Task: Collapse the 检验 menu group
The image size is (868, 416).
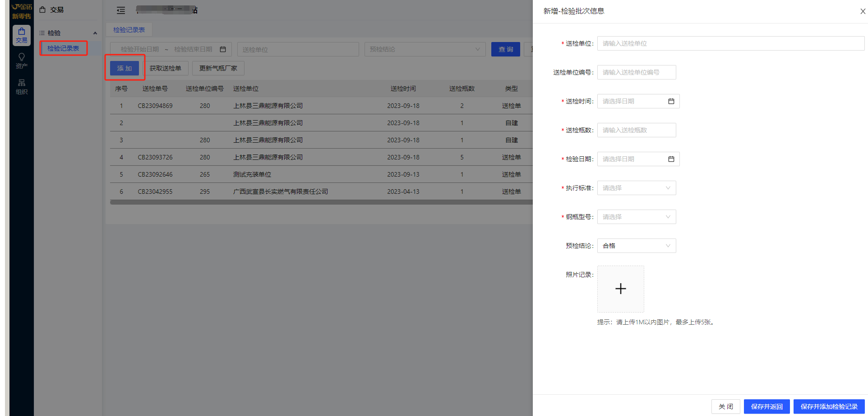Action: tap(95, 33)
